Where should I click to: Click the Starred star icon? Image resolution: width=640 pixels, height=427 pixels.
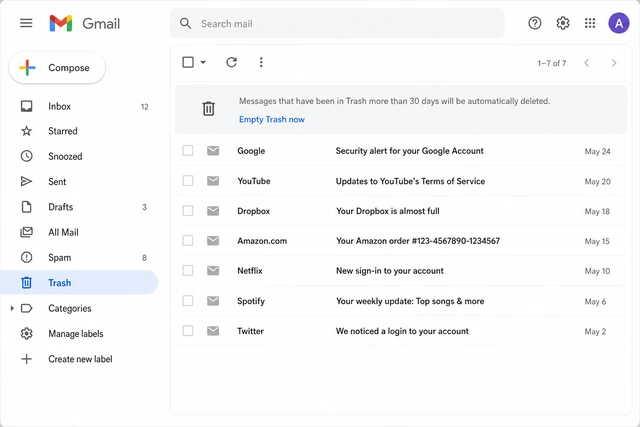pyautogui.click(x=27, y=131)
